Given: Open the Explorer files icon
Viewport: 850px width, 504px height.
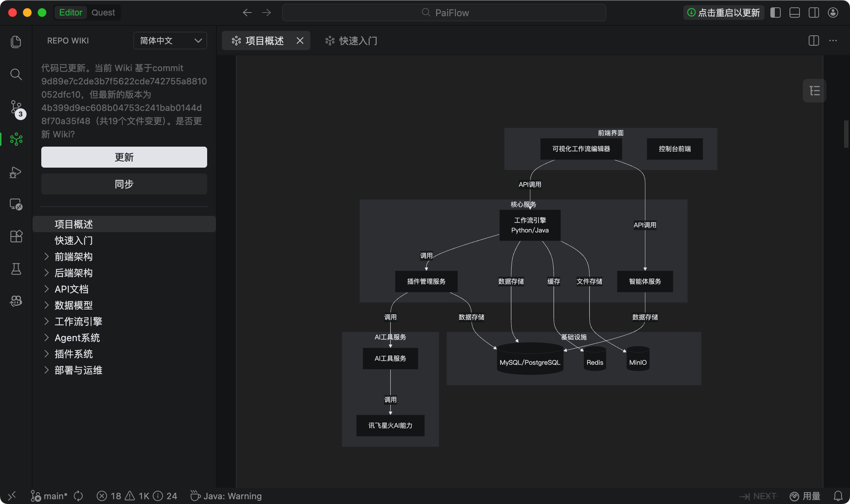Looking at the screenshot, I should (x=16, y=42).
